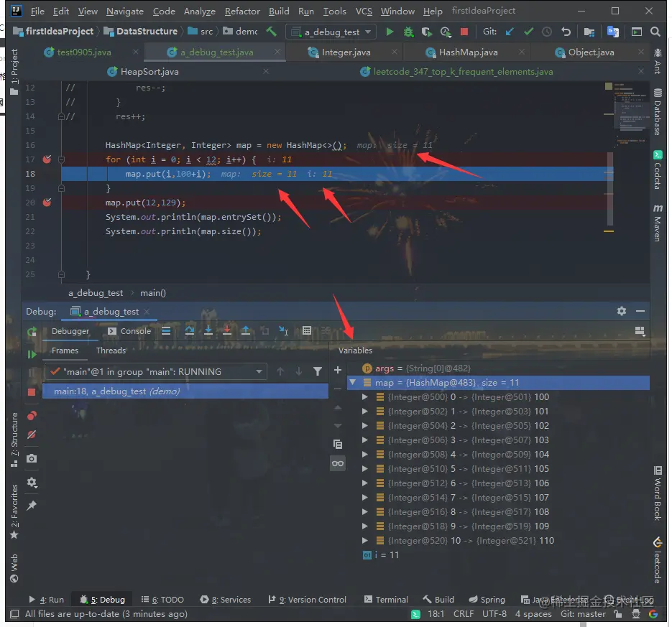Click the Rerun debug icon
Image resolution: width=672 pixels, height=627 pixels.
(32, 332)
